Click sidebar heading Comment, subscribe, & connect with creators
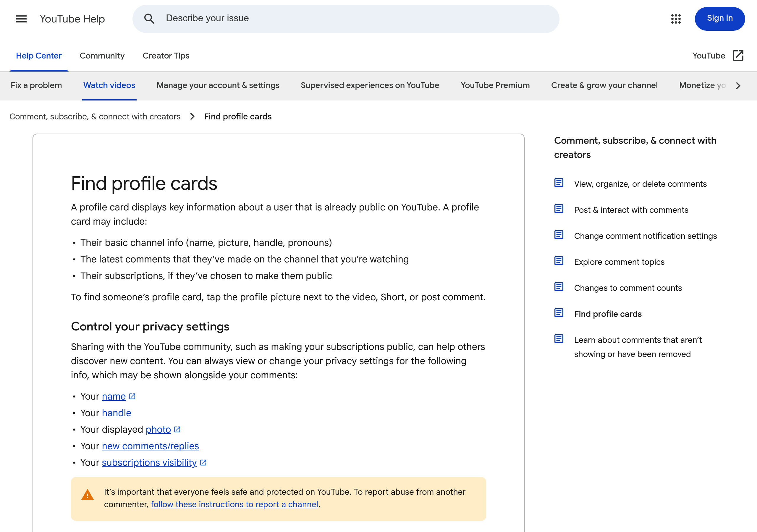The width and height of the screenshot is (757, 532). coord(635,148)
